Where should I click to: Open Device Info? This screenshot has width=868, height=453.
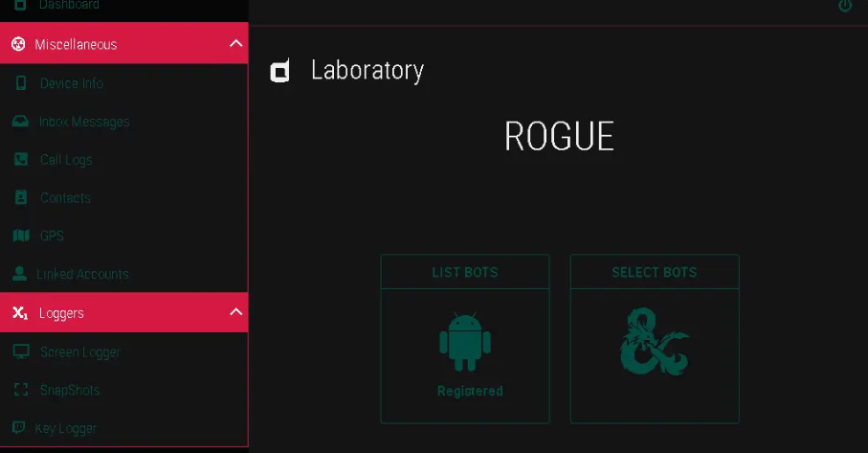72,83
